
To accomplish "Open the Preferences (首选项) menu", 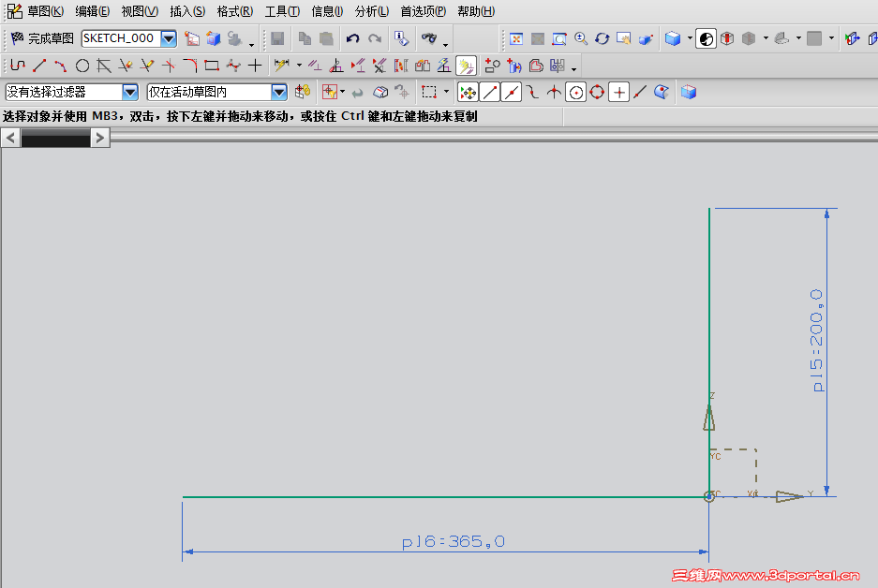I will click(x=423, y=11).
